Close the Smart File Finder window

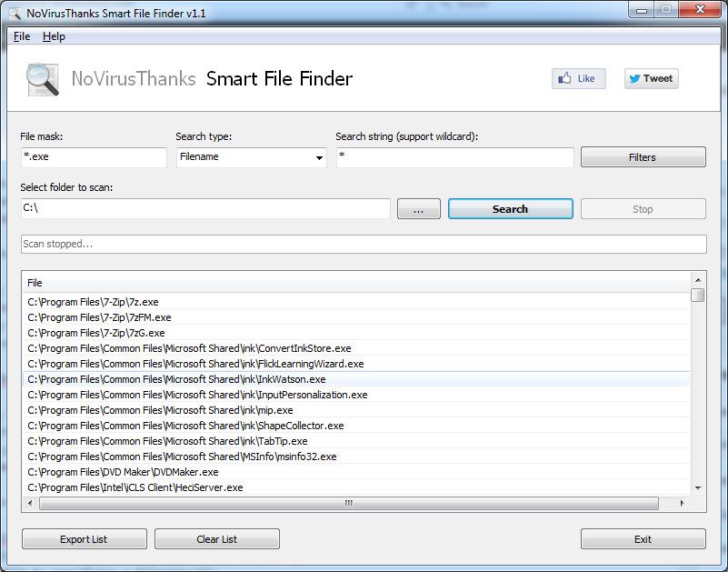700,9
